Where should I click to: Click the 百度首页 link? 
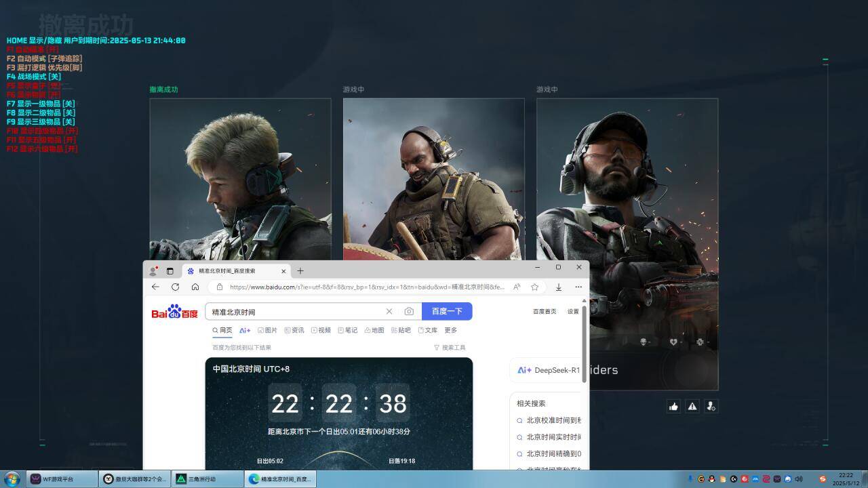click(x=545, y=311)
